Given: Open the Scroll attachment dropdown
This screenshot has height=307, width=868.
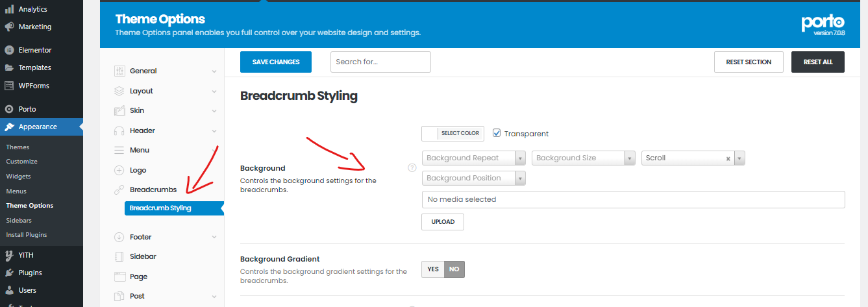Looking at the screenshot, I should point(693,158).
